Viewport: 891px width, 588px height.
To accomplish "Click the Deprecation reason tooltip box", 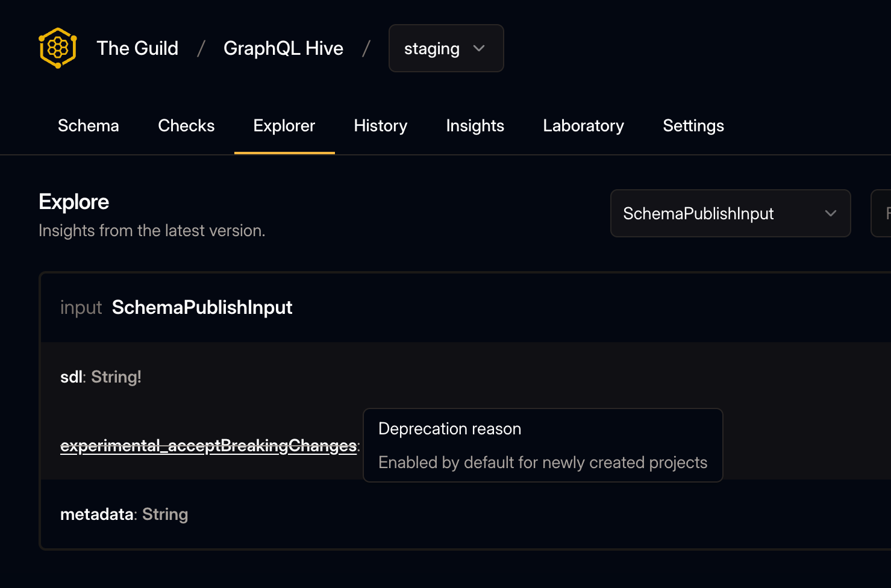I will (542, 445).
